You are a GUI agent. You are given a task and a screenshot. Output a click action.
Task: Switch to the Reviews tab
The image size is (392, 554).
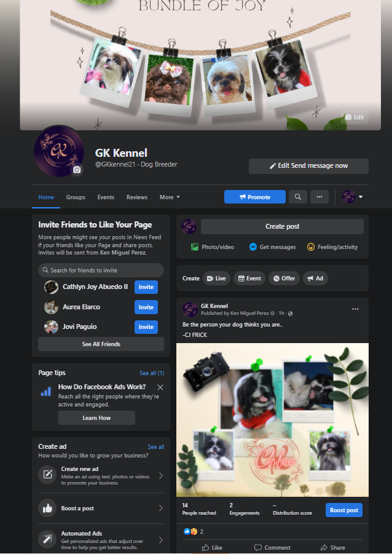click(137, 197)
